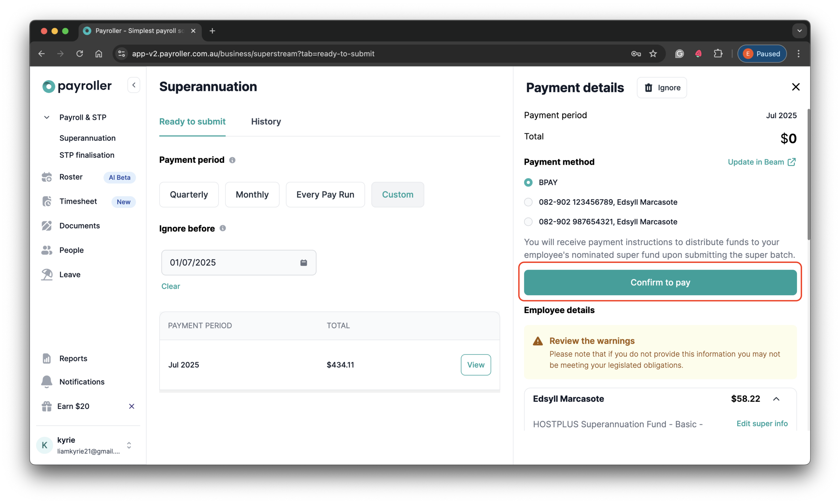Clear the ignore before date
The width and height of the screenshot is (840, 504).
pos(170,286)
